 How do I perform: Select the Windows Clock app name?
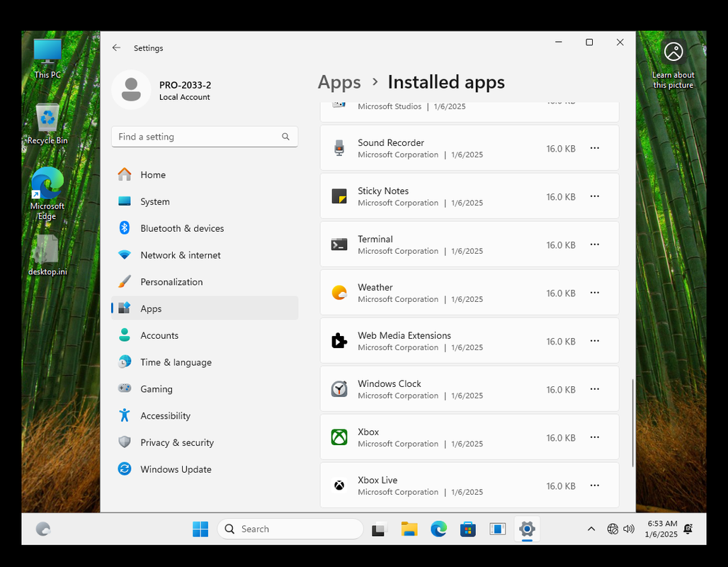coord(389,383)
